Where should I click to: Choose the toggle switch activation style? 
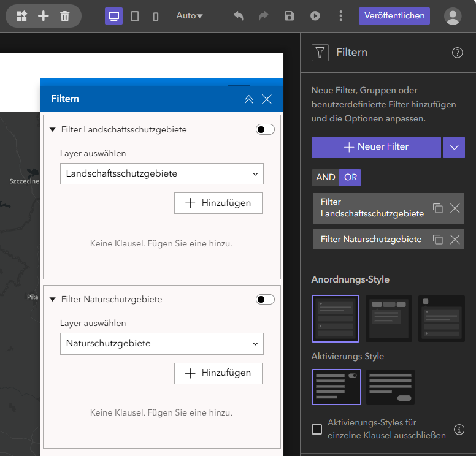tap(336, 387)
